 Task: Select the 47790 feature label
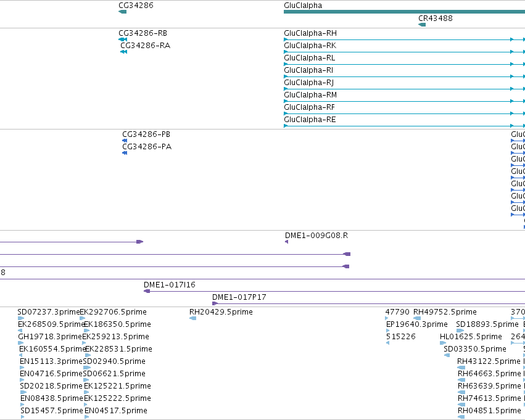click(397, 312)
